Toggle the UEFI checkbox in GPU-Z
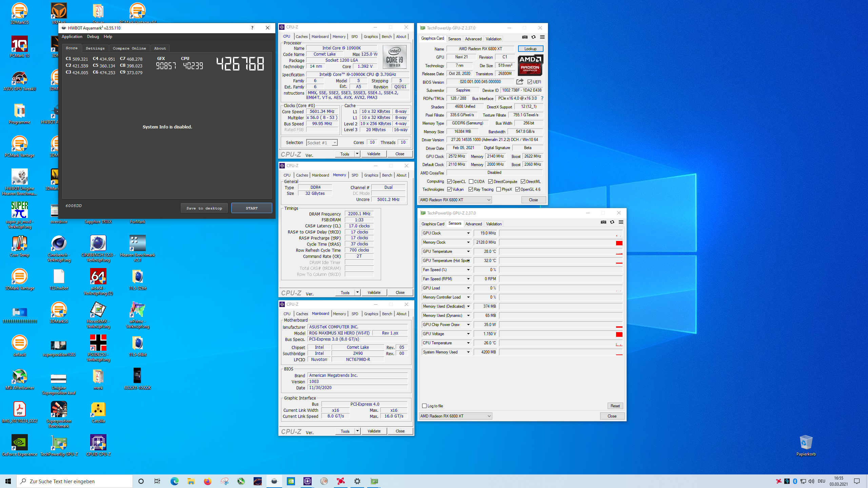 [x=530, y=82]
